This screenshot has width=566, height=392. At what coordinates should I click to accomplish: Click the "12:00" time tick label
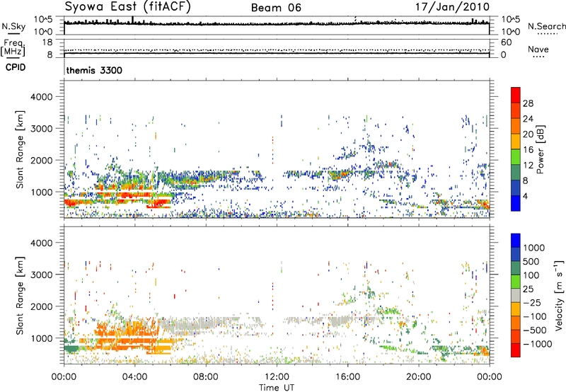click(x=277, y=377)
